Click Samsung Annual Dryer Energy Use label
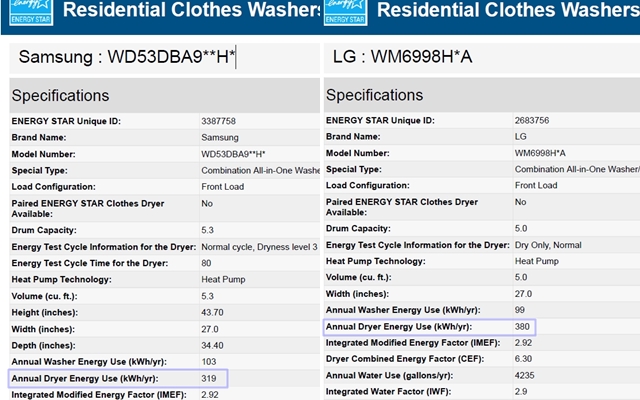The image size is (640, 400). click(85, 378)
